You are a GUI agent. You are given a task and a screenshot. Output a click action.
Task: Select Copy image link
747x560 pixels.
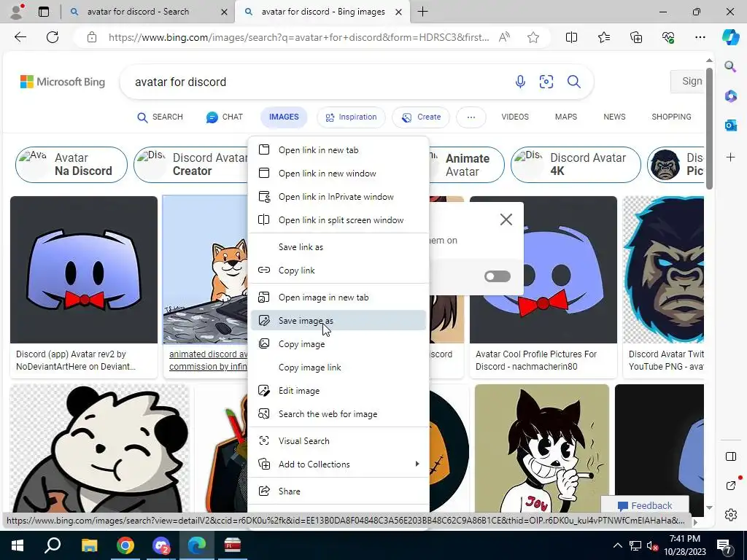(338, 367)
